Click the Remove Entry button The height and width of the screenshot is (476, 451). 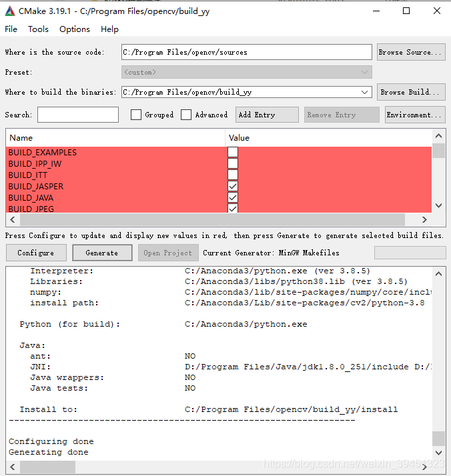(342, 115)
